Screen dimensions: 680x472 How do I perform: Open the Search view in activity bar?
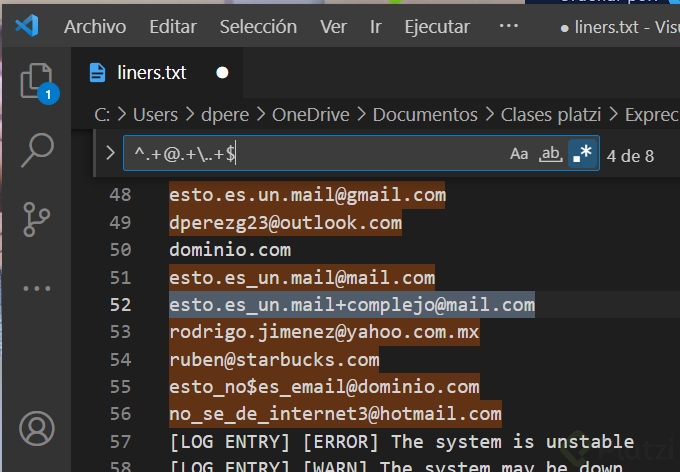tap(37, 150)
